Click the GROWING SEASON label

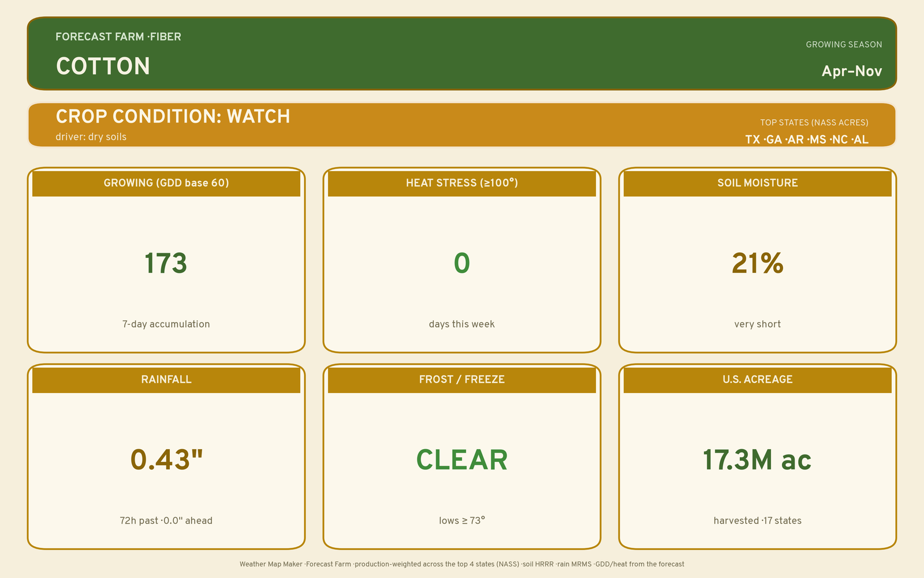(844, 45)
